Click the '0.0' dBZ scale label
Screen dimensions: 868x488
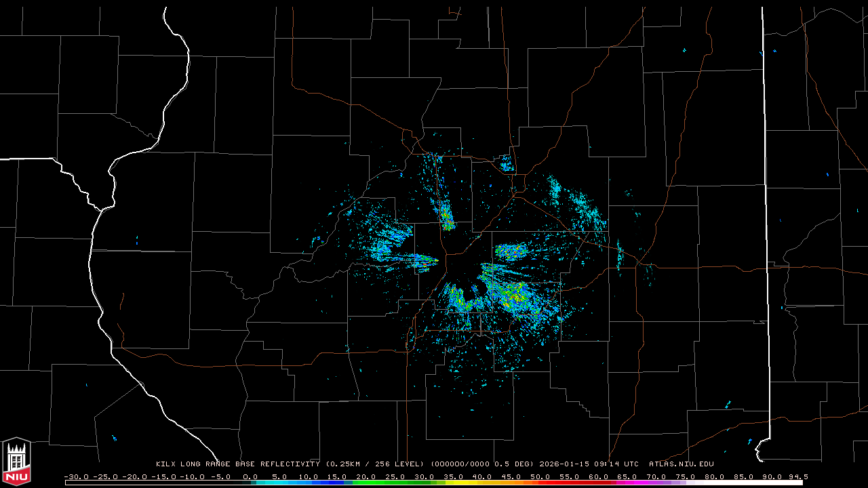tap(250, 476)
